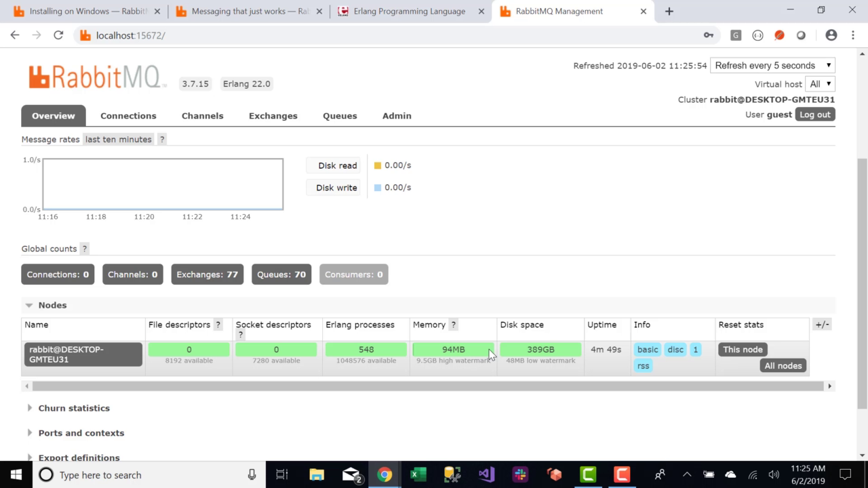The height and width of the screenshot is (488, 868).
Task: Open Excel from the taskbar
Action: (x=418, y=474)
